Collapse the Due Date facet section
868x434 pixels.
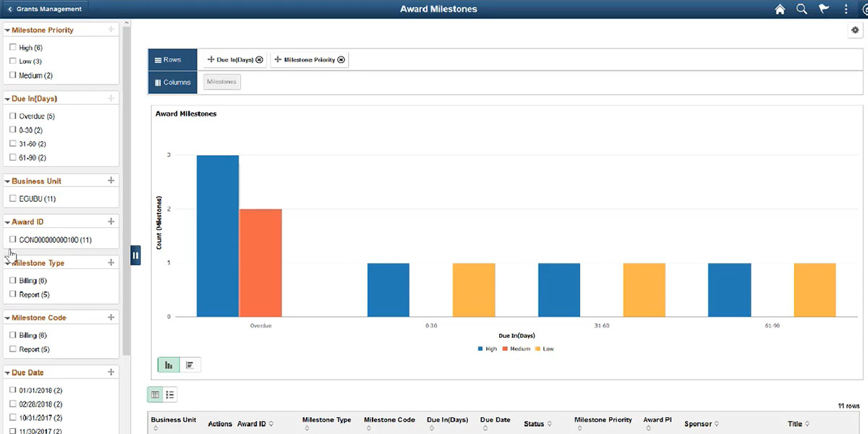(x=7, y=372)
